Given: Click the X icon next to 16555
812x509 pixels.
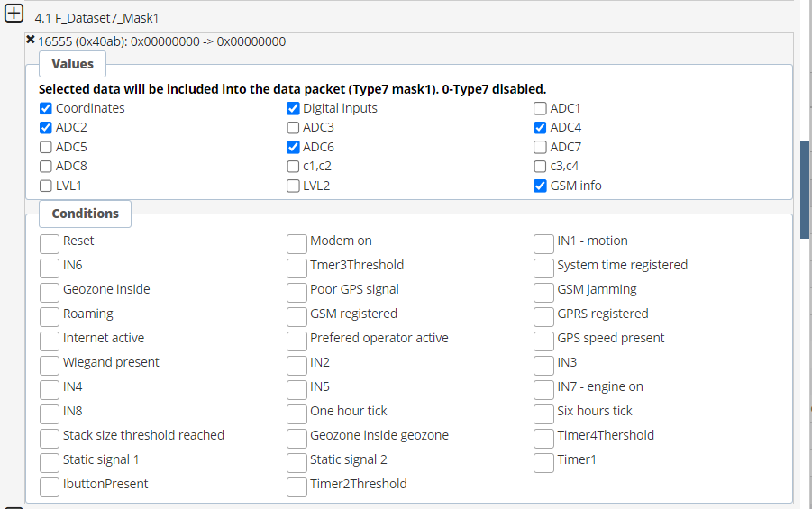Looking at the screenshot, I should (31, 40).
